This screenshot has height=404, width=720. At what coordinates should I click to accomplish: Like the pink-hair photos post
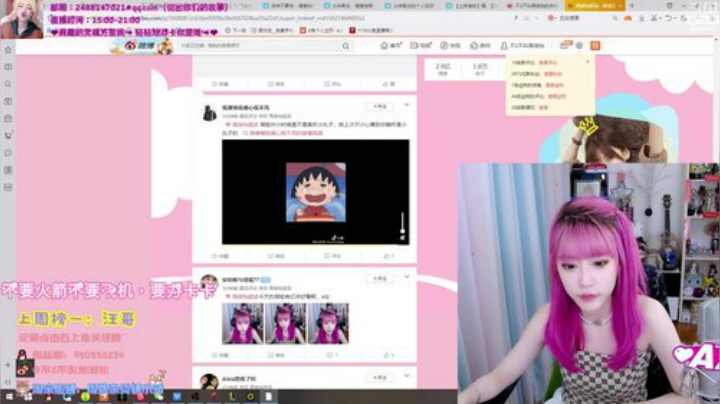click(x=388, y=355)
